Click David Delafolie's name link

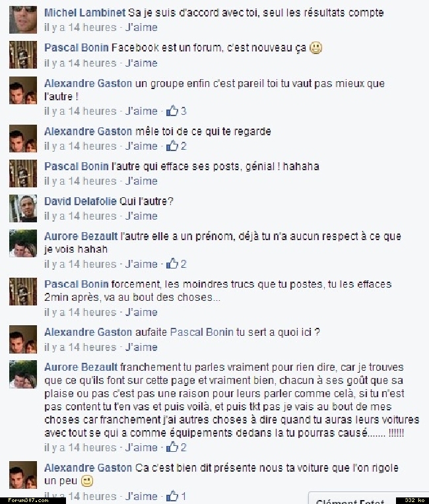pos(80,201)
